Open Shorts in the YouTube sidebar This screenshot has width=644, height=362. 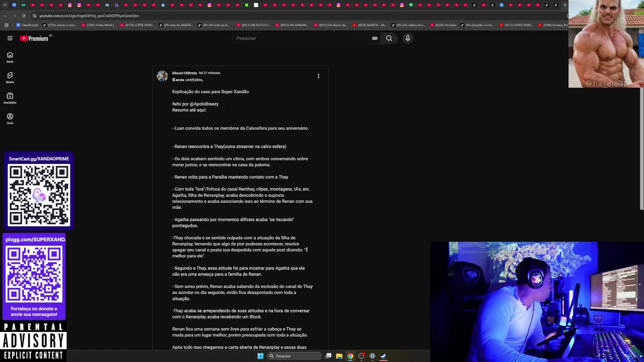click(10, 77)
